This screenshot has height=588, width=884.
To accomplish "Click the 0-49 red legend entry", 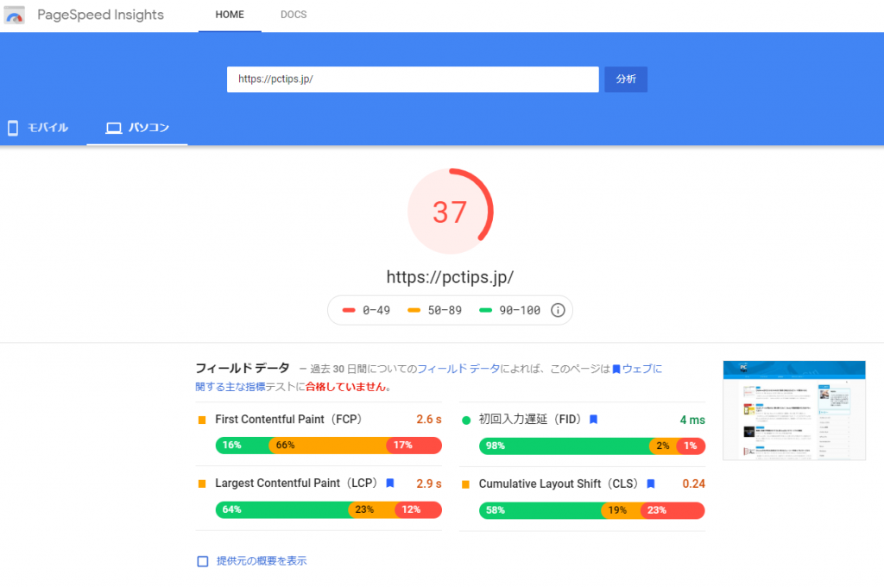I will click(x=366, y=310).
